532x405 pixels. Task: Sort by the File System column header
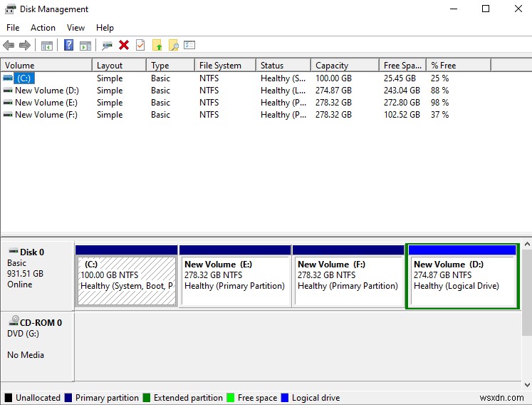tap(225, 65)
